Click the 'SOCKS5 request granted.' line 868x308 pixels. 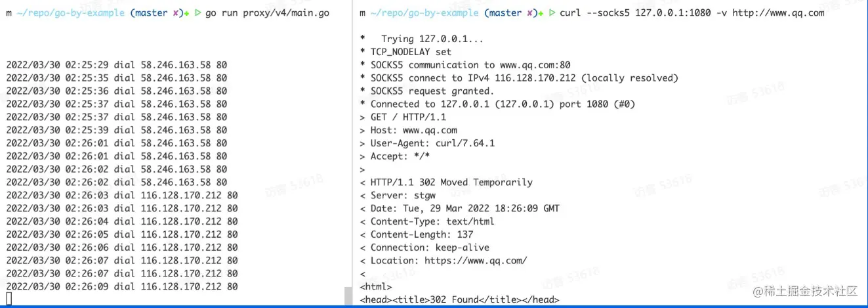point(427,91)
